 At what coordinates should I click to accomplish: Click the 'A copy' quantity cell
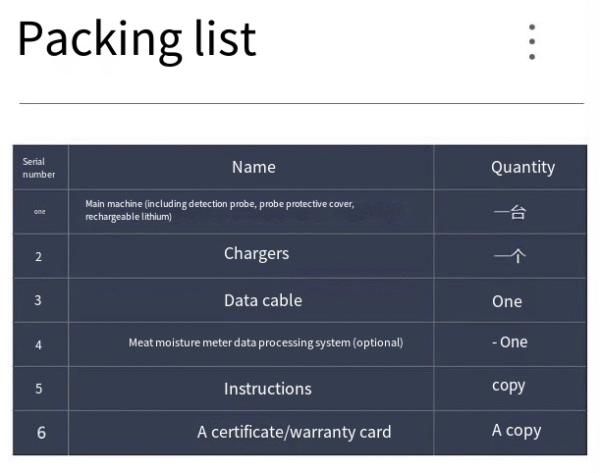pos(516,431)
